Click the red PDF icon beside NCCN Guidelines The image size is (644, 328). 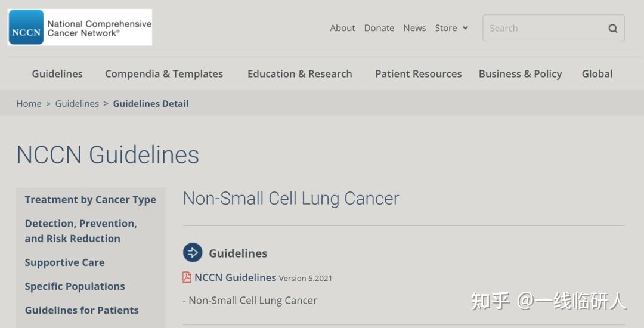click(187, 277)
